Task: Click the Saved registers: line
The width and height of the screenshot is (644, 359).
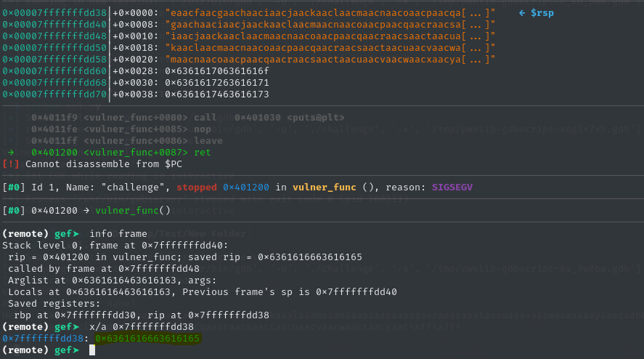Action: pos(54,304)
